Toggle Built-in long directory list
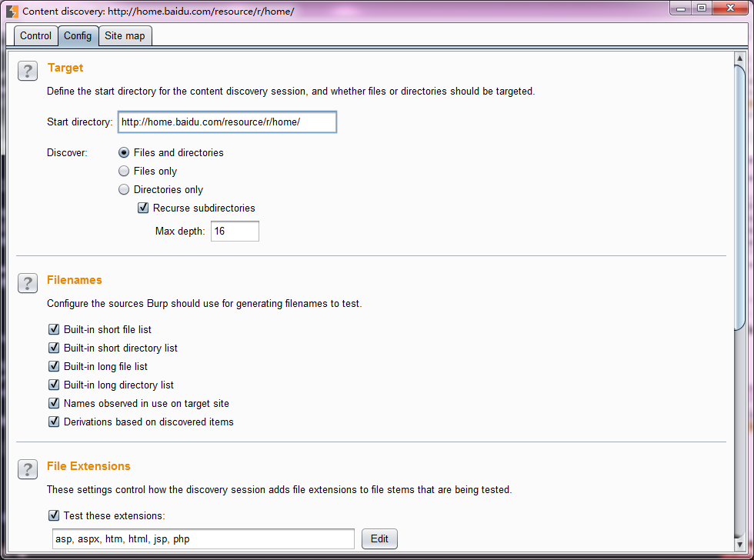 point(54,385)
